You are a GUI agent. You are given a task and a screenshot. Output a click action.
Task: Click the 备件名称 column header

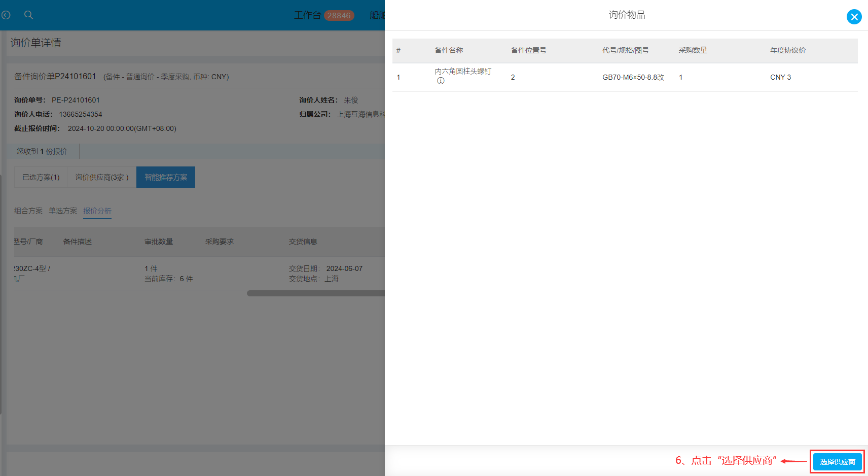pos(449,50)
